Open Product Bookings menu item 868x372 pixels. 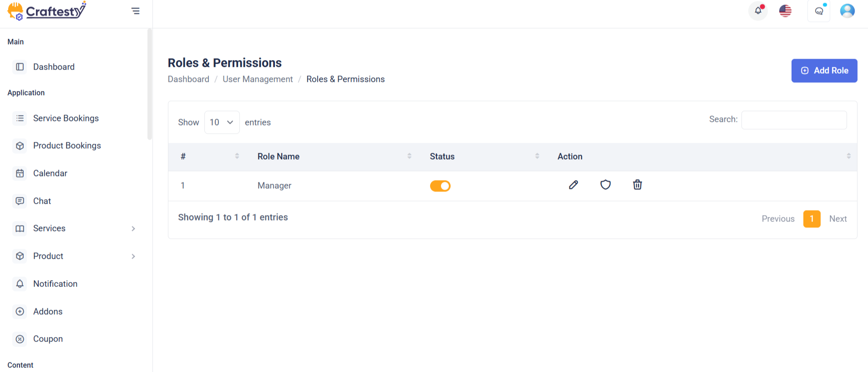pos(67,146)
